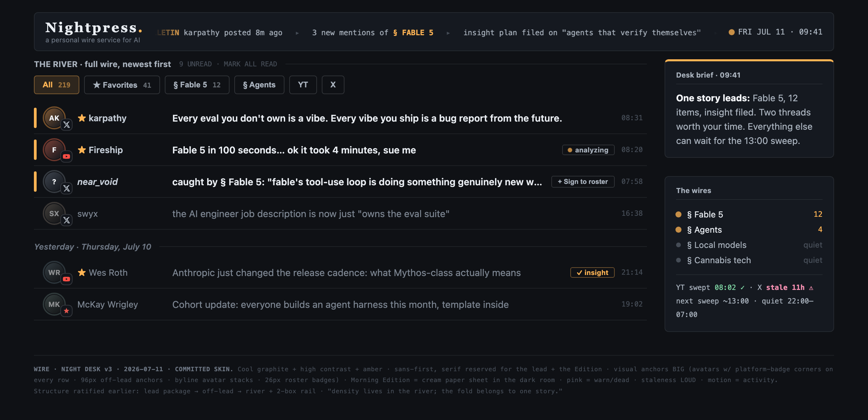Image resolution: width=868 pixels, height=420 pixels.
Task: Click the stale warning triangle icon
Action: (811, 288)
